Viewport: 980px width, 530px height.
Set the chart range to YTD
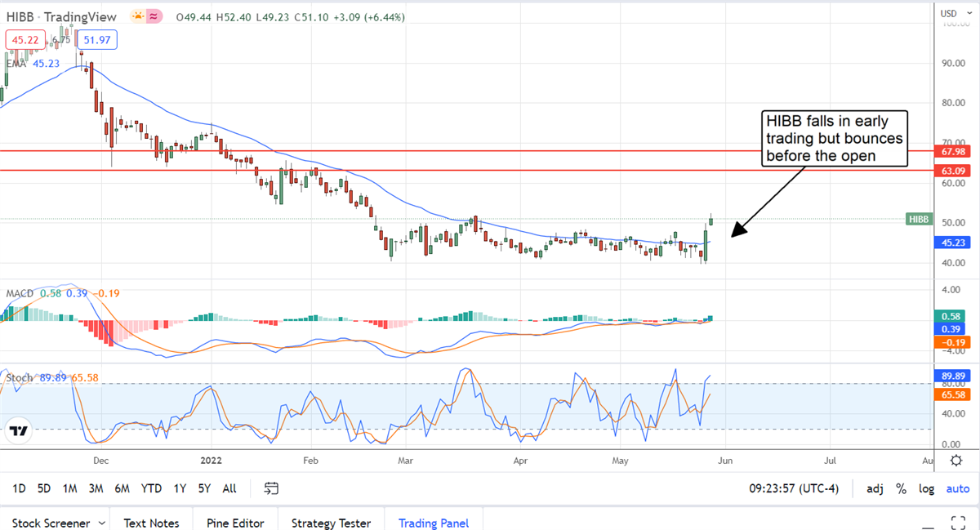click(x=151, y=488)
